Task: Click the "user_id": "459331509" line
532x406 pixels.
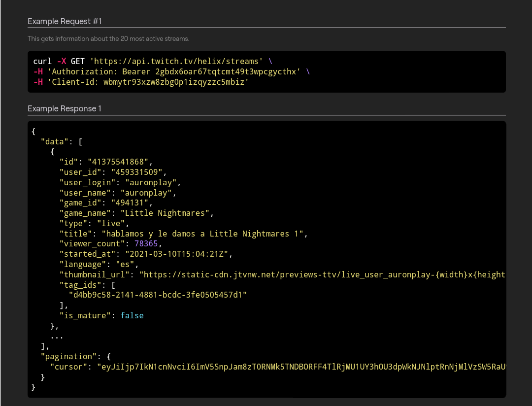Action: (x=113, y=172)
